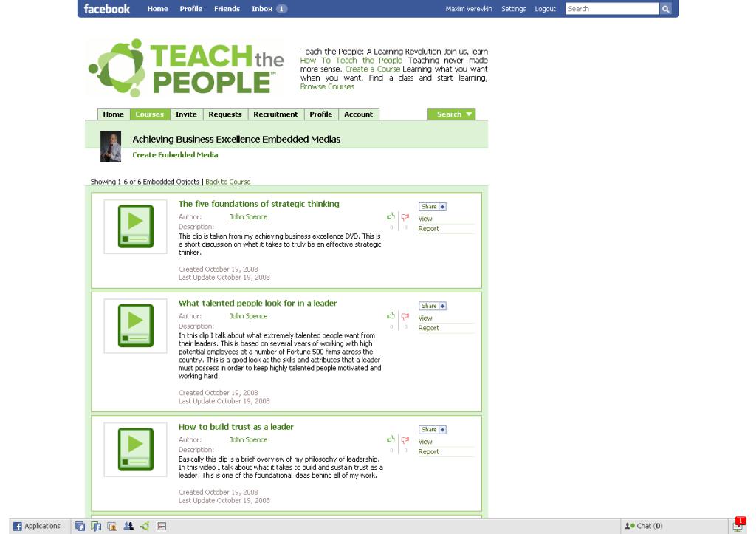Go to Facebook Home in the top bar
Screen dimensions: 756x534
[x=158, y=9]
